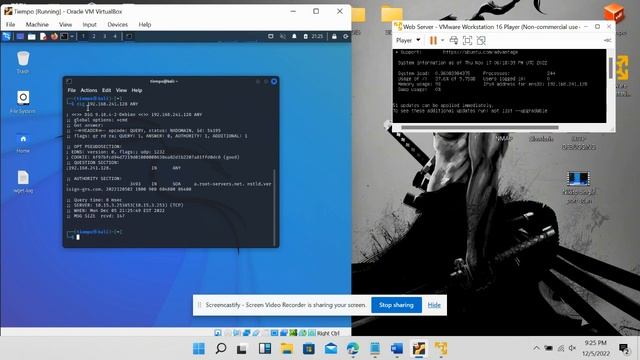Switch to workspace 3 in Kali panel
640x360 pixels.
(x=104, y=36)
